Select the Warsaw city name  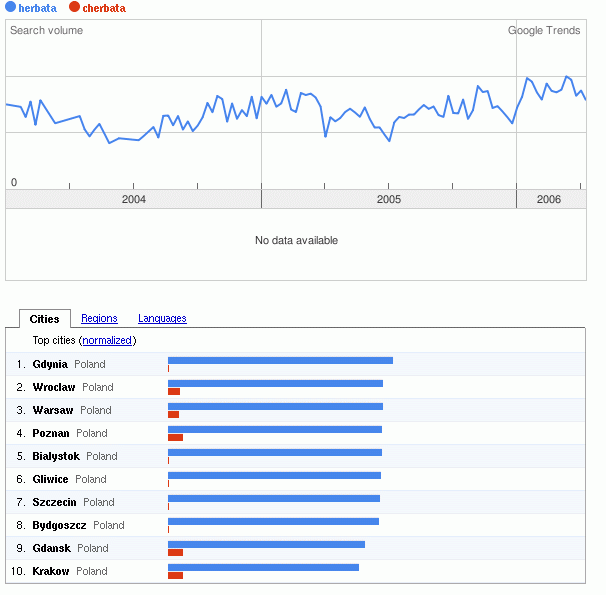(x=53, y=411)
